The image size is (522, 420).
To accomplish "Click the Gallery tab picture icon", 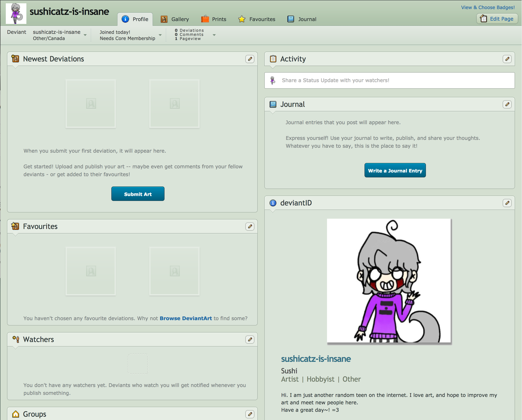I will (x=164, y=19).
